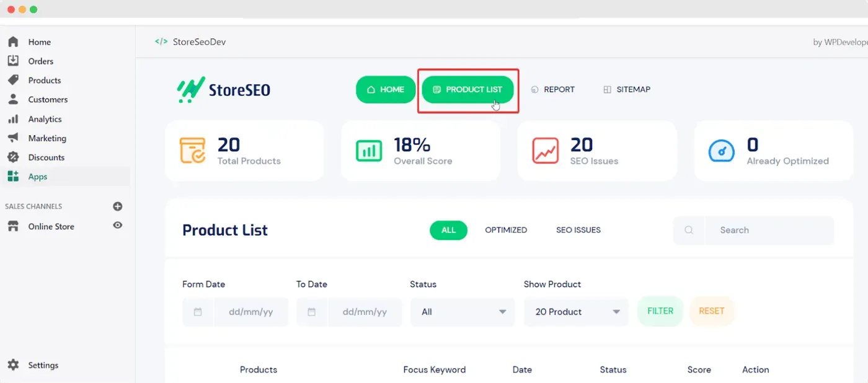Click the Apps grid icon
The width and height of the screenshot is (868, 383).
coord(13,177)
